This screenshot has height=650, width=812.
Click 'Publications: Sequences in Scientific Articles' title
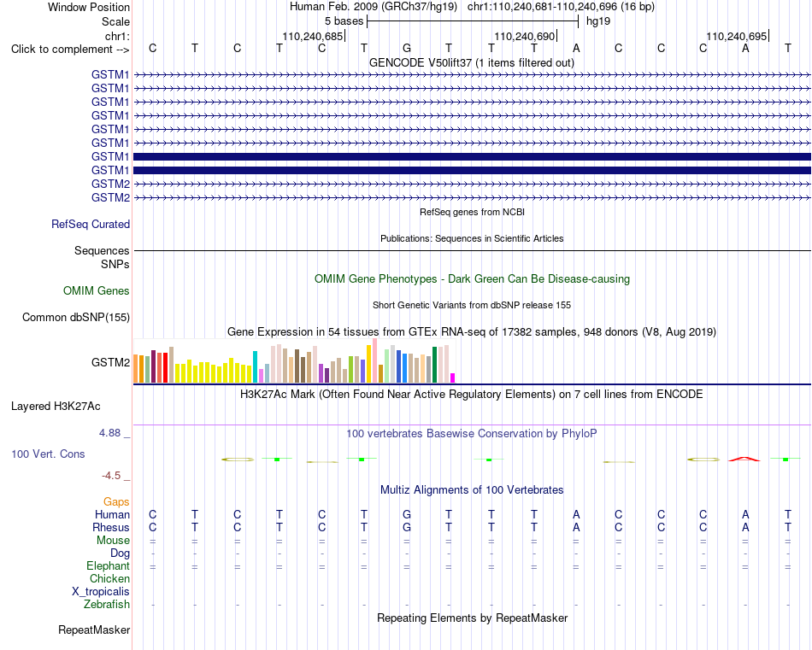[472, 238]
